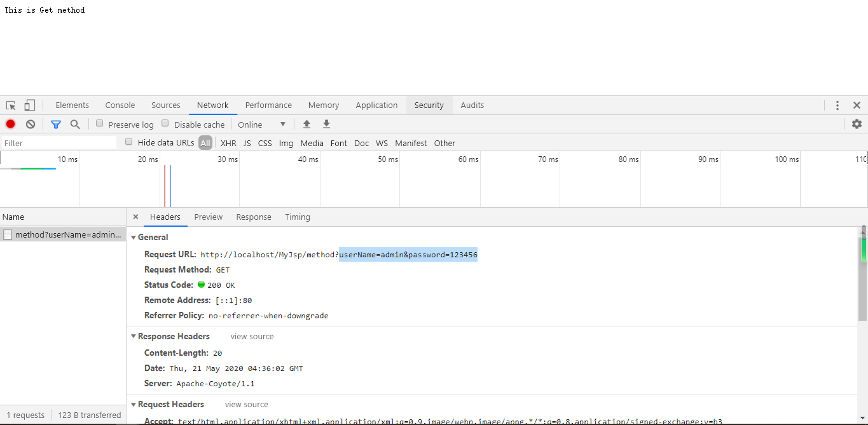Click 'This is Get method' page text
Screen dimensions: 868x425
pyautogui.click(x=45, y=10)
